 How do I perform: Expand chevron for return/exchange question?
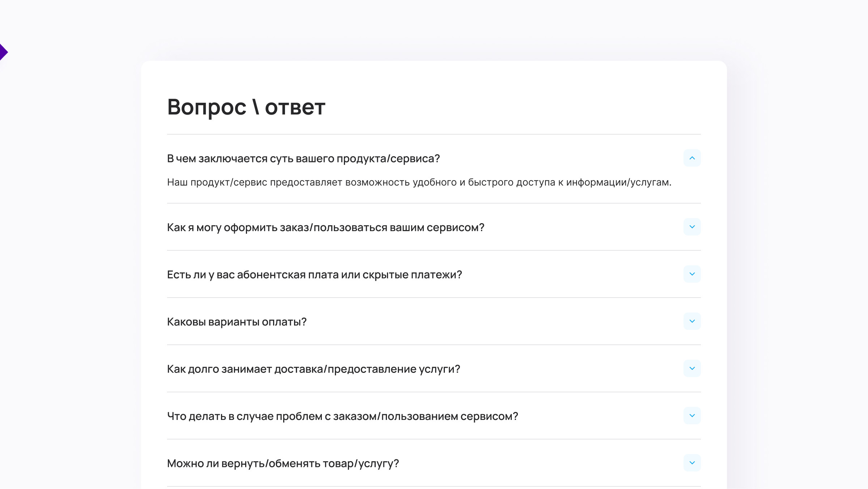pyautogui.click(x=692, y=463)
